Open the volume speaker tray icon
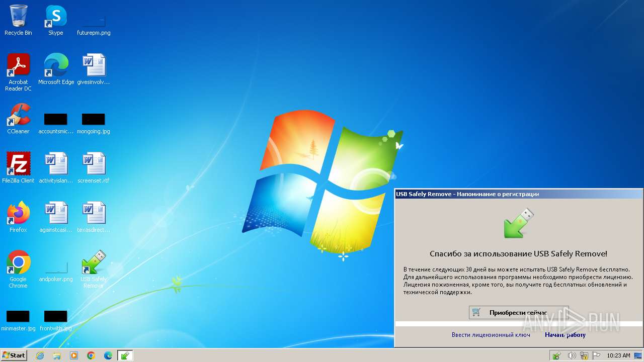The width and height of the screenshot is (644, 362). coord(572,356)
